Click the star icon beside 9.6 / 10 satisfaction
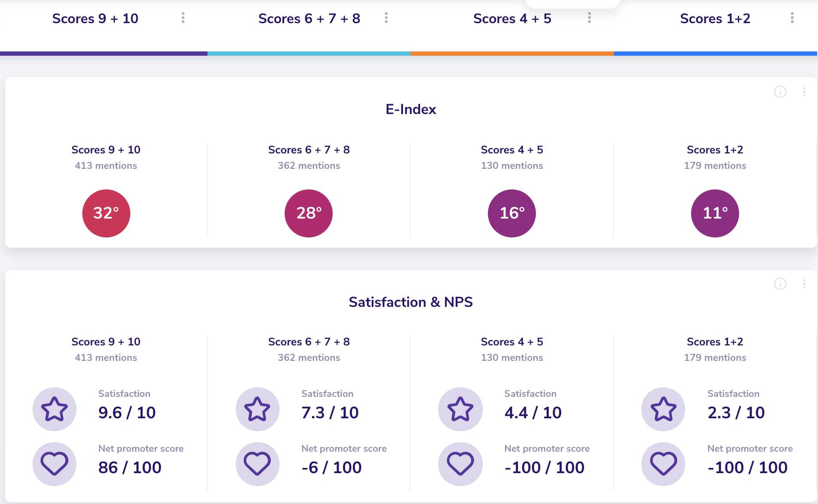The image size is (818, 504). 54,409
